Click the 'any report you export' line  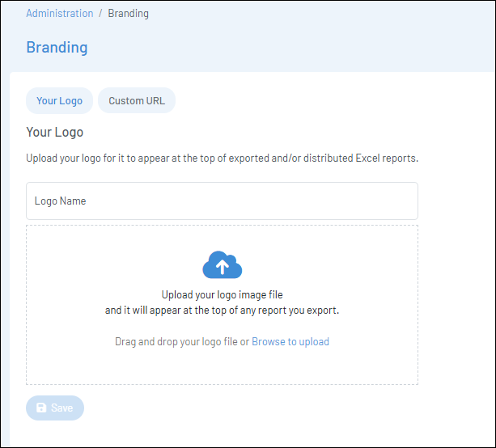click(x=222, y=311)
